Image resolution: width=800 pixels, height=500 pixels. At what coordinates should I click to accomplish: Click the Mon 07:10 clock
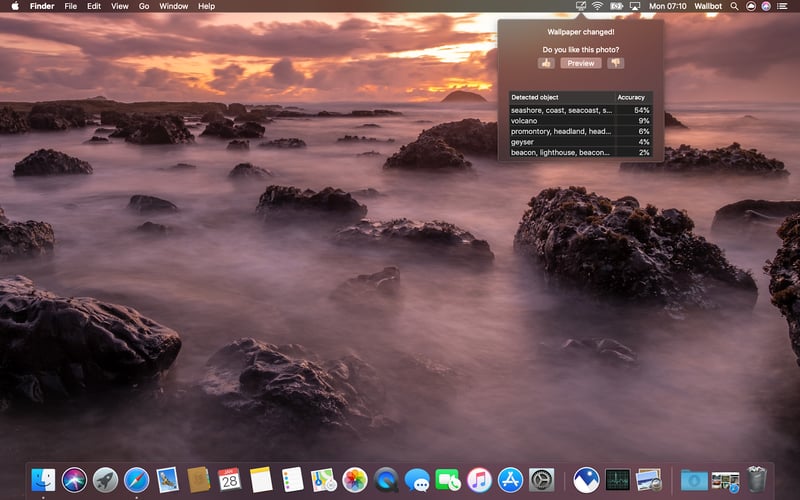tap(668, 6)
